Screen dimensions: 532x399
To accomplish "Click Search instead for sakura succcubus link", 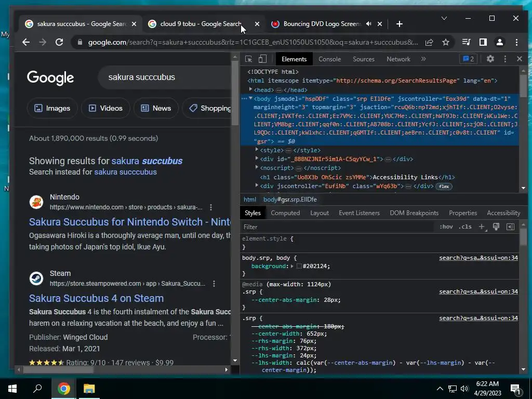I will 125,172.
